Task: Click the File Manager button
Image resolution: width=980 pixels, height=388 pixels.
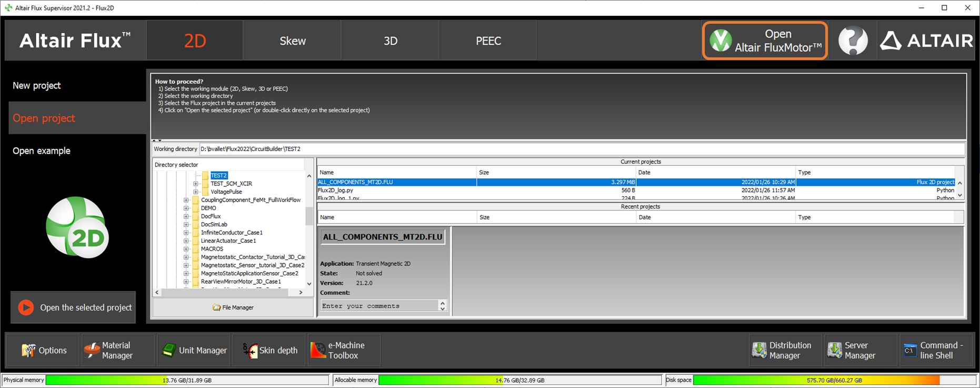Action: click(233, 307)
